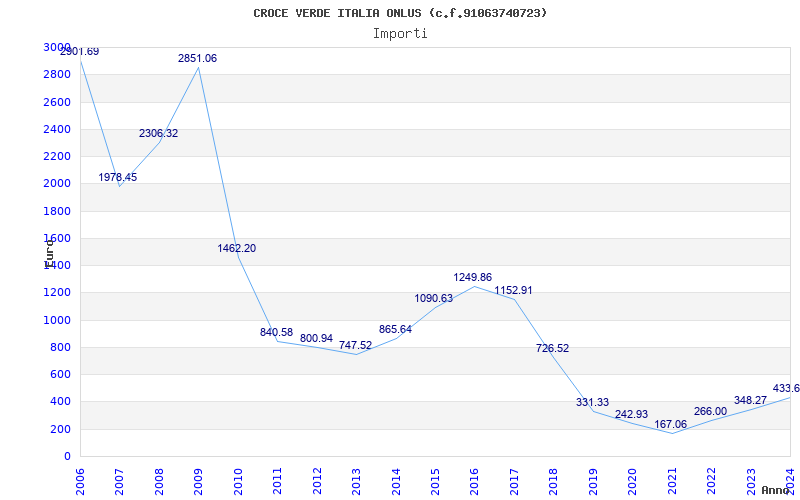
Task: Select the 1249.86 peak label
Action: [473, 278]
